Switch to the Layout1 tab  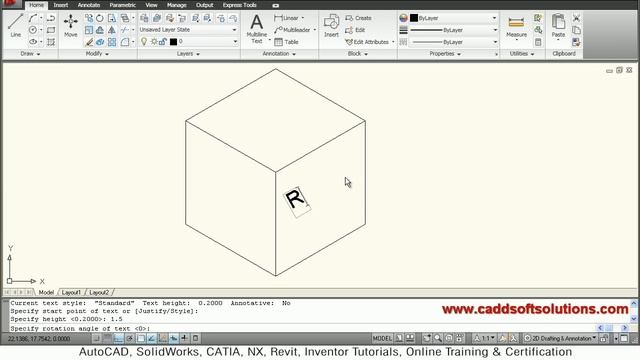click(71, 292)
